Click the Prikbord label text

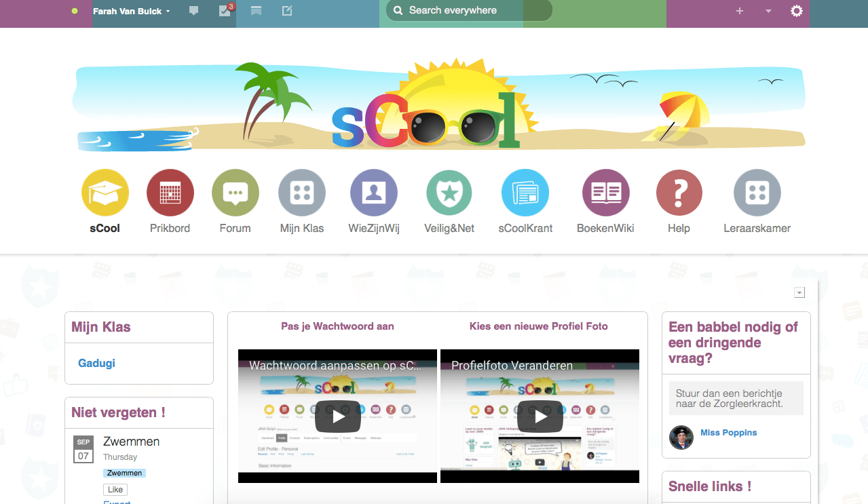tap(170, 228)
